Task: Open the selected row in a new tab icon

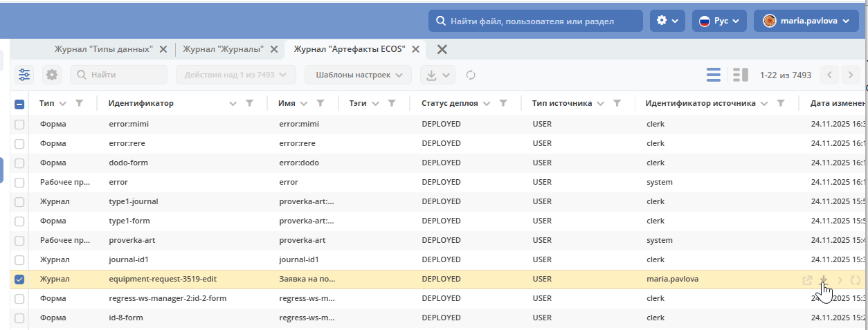Action: click(806, 280)
